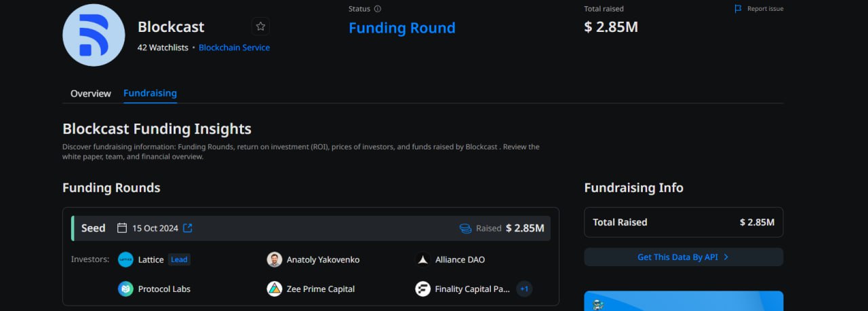Click the Blockcast logo icon
Image resolution: width=868 pixels, height=311 pixels.
click(94, 35)
